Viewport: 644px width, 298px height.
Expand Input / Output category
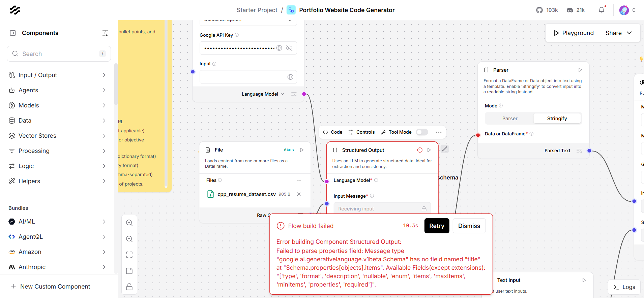point(57,75)
